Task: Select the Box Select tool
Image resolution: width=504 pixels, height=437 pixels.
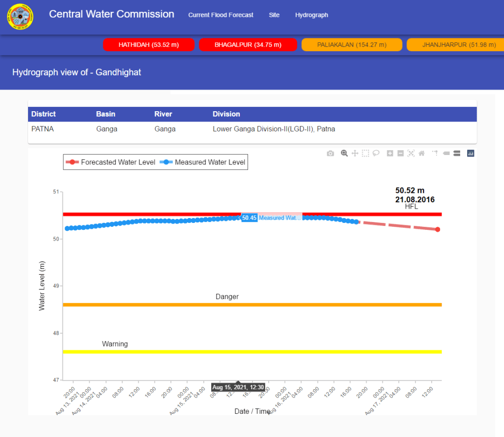Action: click(x=365, y=154)
